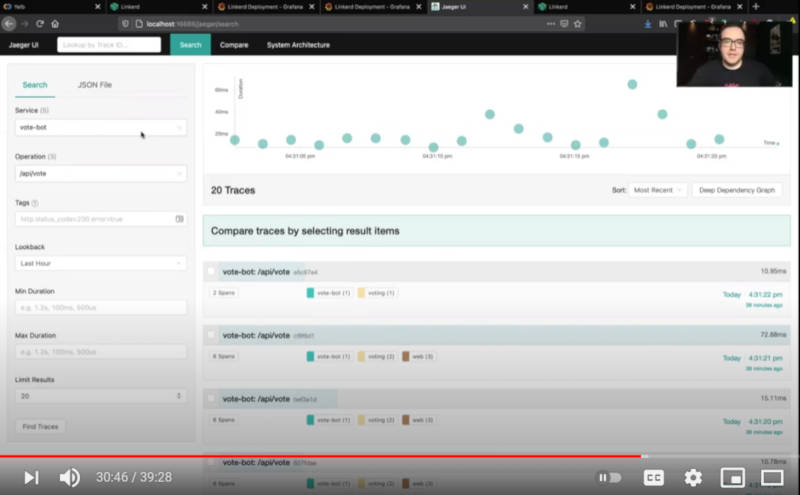This screenshot has width=800, height=495.
Task: Toggle closed captions CC button
Action: (654, 478)
